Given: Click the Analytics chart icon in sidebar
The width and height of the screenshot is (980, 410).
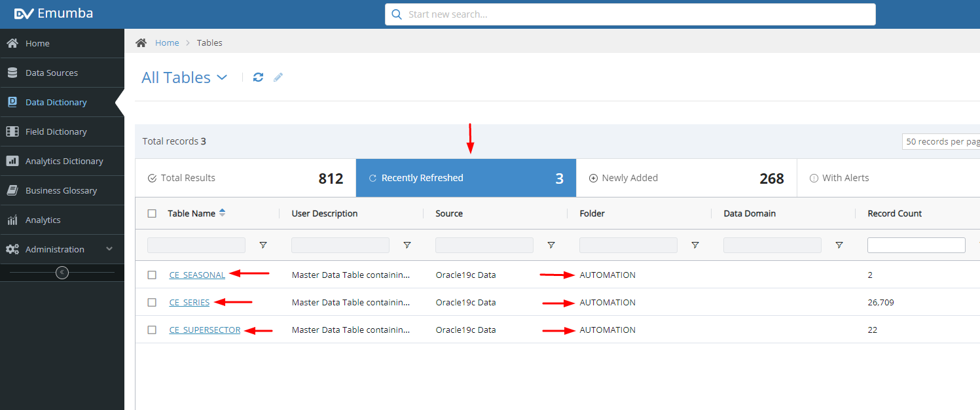Looking at the screenshot, I should click(12, 220).
